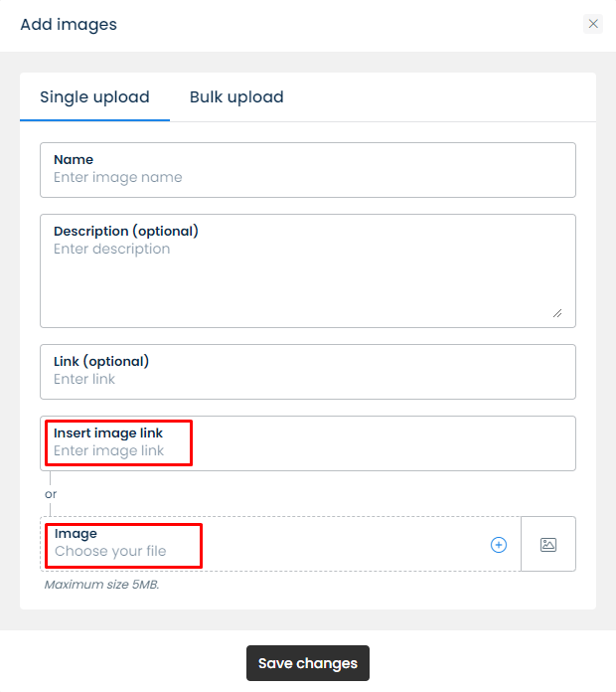Switch to the Bulk upload tab

(x=236, y=97)
